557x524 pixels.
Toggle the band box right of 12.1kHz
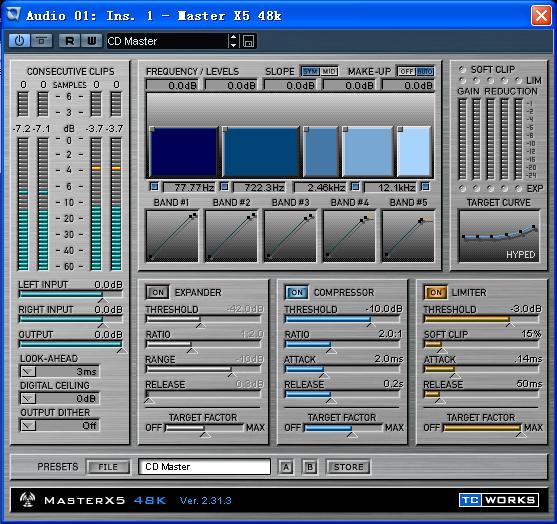pyautogui.click(x=425, y=186)
